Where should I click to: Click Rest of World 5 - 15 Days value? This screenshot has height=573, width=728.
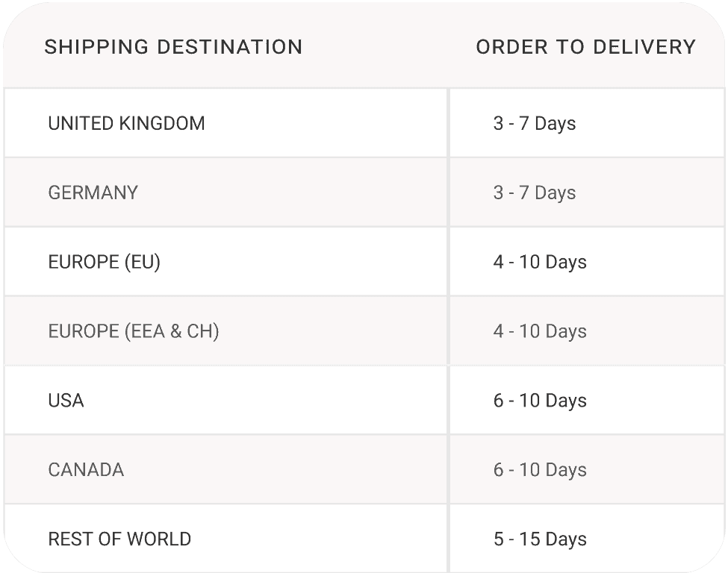[x=540, y=539]
